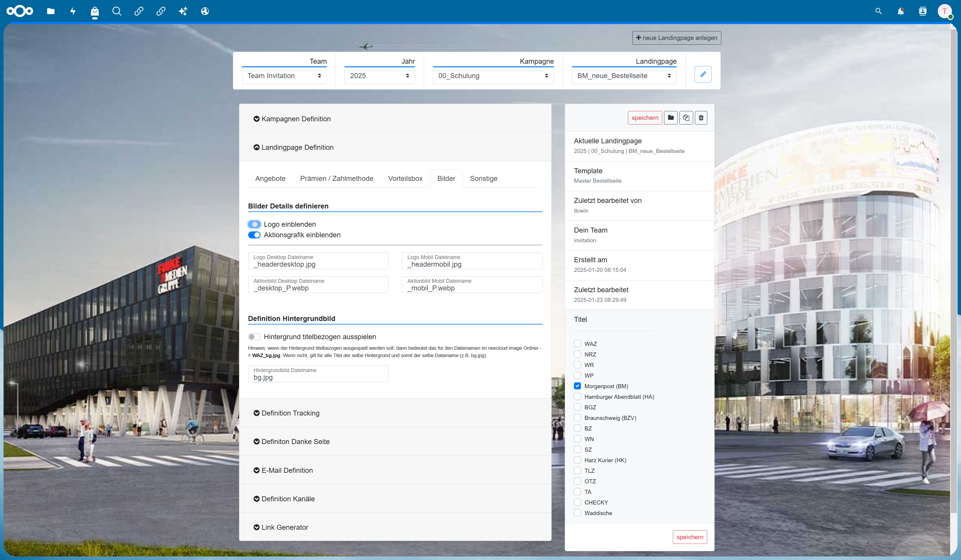Image resolution: width=961 pixels, height=560 pixels.
Task: Click the bottom speichern button
Action: (x=690, y=537)
